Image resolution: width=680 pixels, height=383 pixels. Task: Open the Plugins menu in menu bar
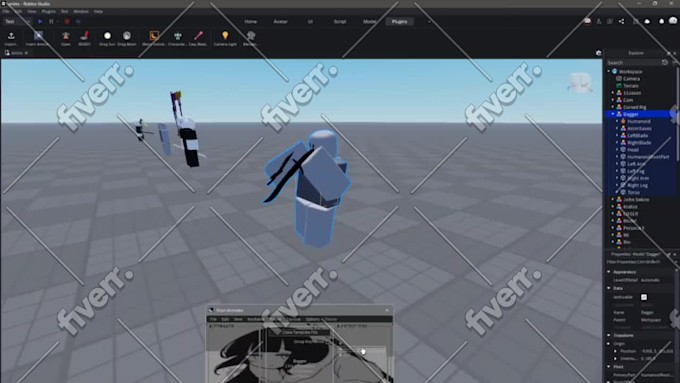click(x=48, y=11)
